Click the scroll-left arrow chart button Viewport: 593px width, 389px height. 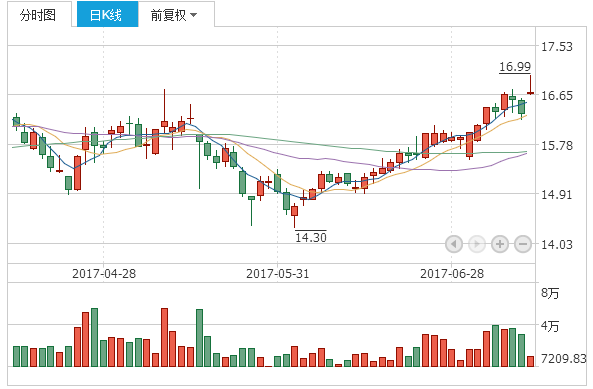point(454,244)
